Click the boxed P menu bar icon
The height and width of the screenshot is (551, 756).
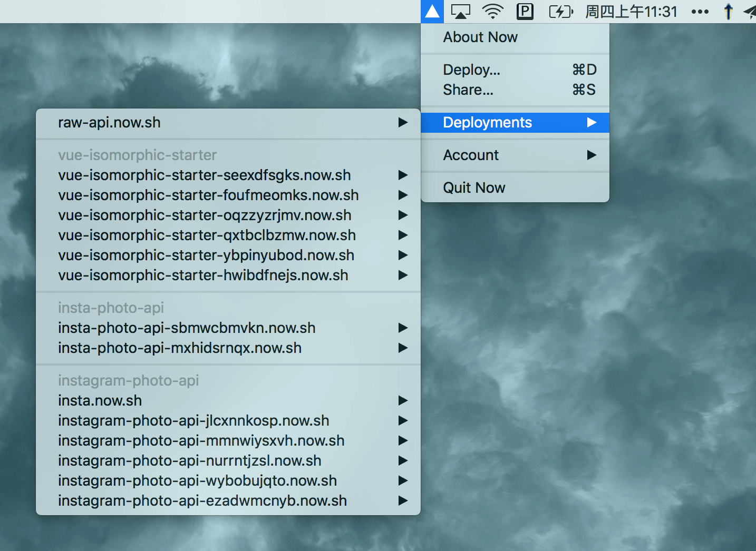(525, 12)
